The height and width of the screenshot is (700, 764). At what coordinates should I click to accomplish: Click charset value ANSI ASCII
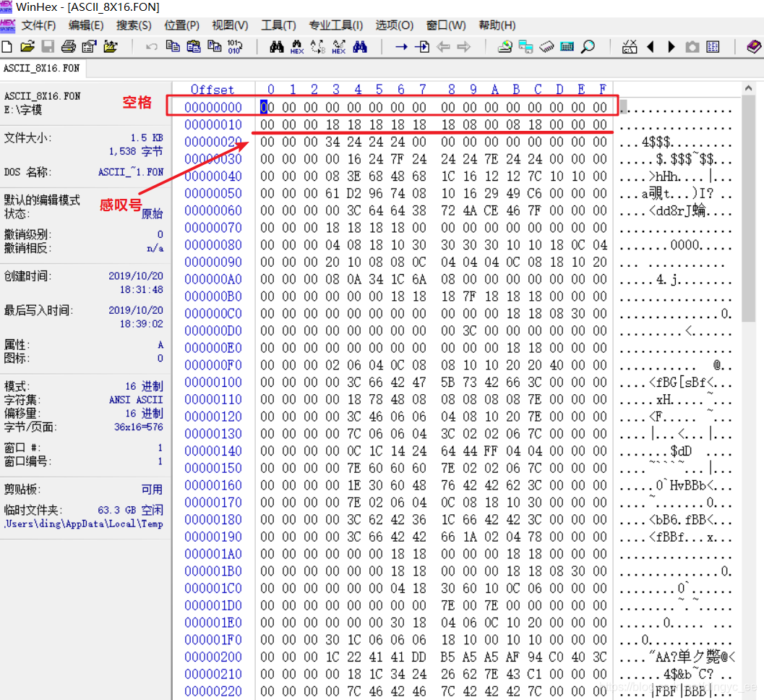click(x=136, y=400)
